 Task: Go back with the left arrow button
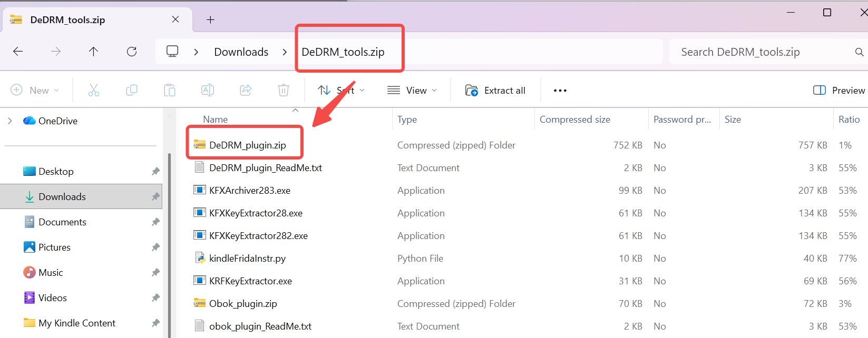18,52
